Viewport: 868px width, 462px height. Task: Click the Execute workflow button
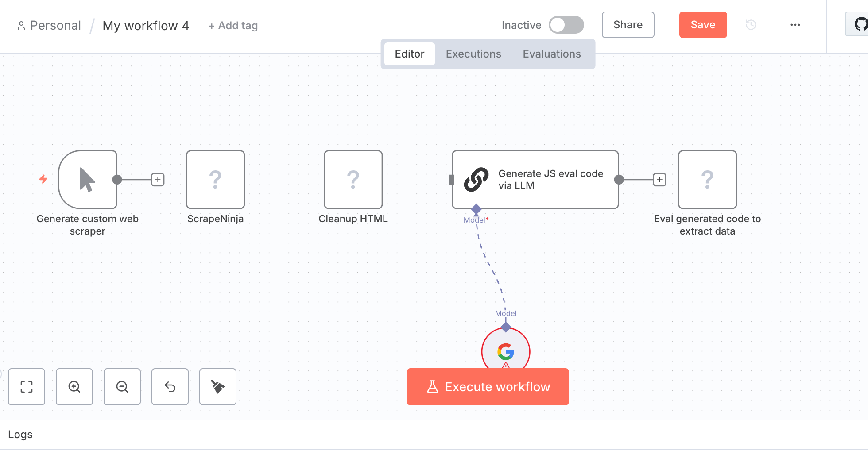coord(488,387)
